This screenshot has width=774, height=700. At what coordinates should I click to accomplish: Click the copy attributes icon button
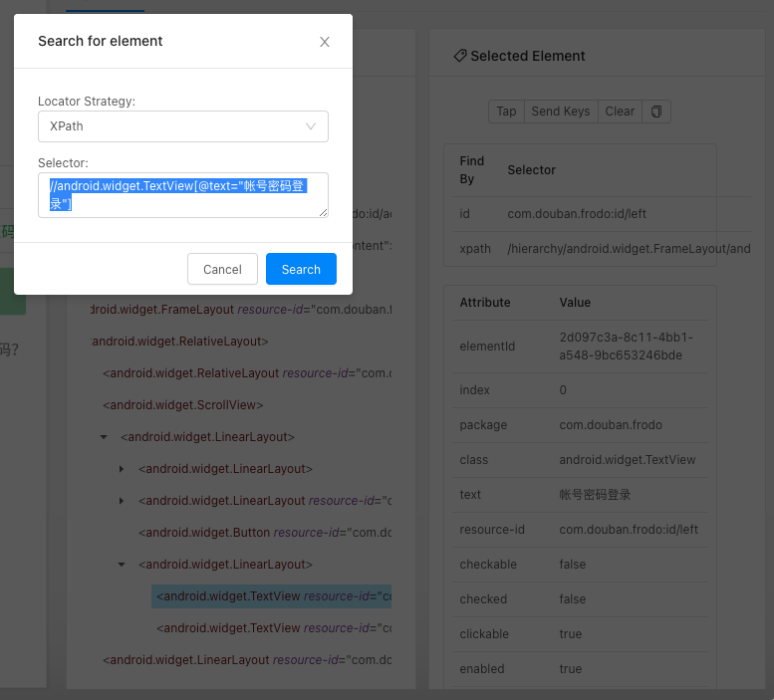point(656,112)
